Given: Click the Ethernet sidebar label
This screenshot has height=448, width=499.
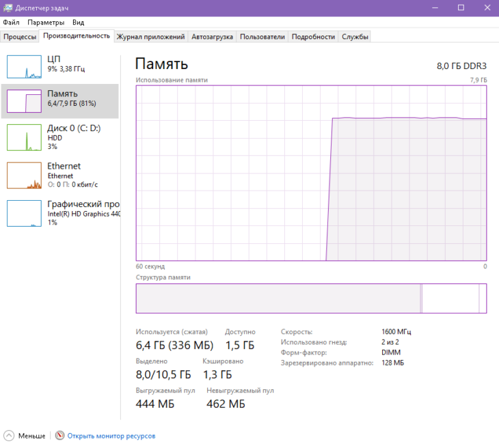Looking at the screenshot, I should pos(64,166).
